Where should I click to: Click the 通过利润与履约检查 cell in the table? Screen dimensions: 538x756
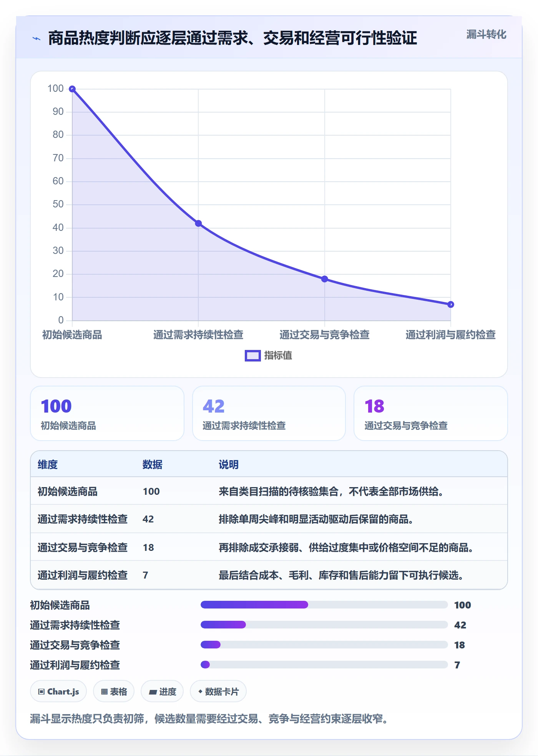coord(83,575)
